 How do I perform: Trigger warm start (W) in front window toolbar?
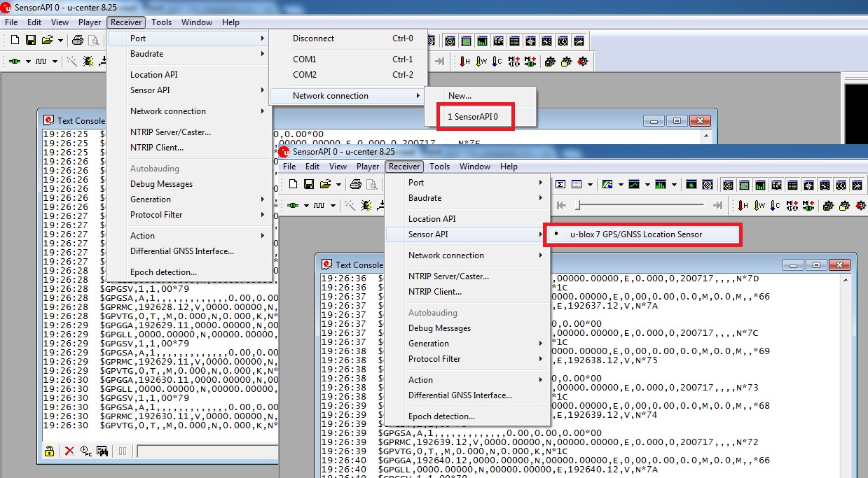pos(759,205)
